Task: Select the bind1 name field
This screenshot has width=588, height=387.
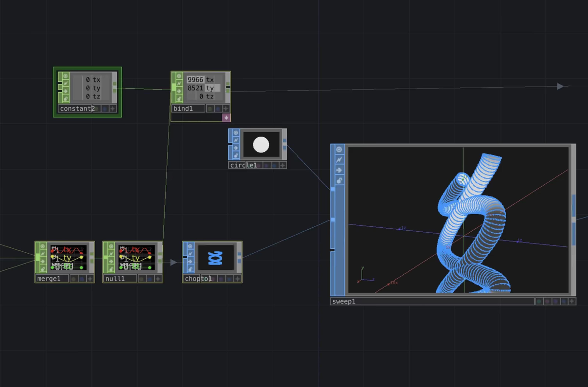Action: (188, 108)
